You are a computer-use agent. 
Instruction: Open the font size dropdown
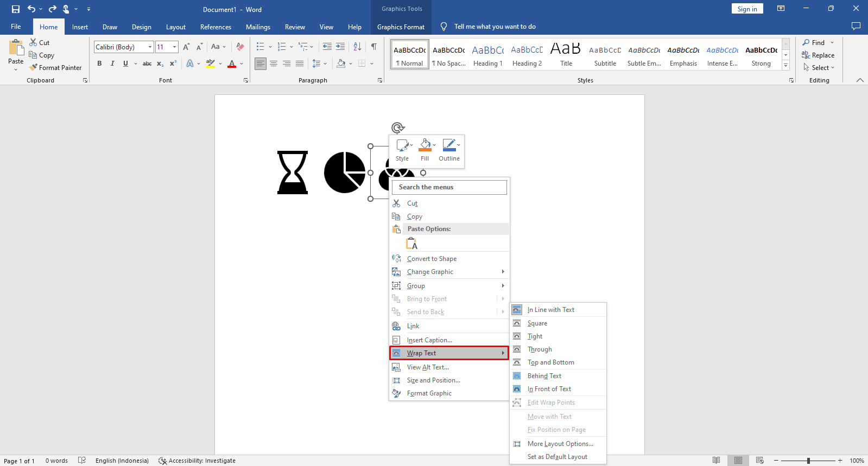[x=174, y=47]
